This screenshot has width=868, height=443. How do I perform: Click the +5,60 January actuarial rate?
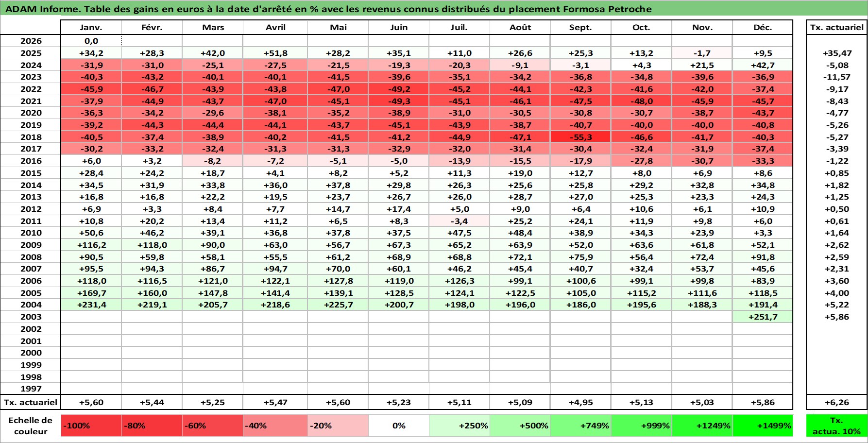pos(91,402)
